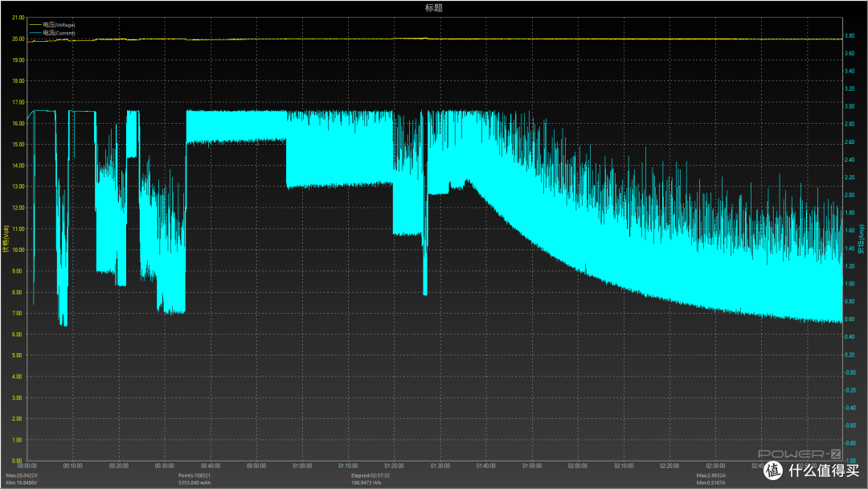Click the 01:40:00 time axis label

[486, 466]
